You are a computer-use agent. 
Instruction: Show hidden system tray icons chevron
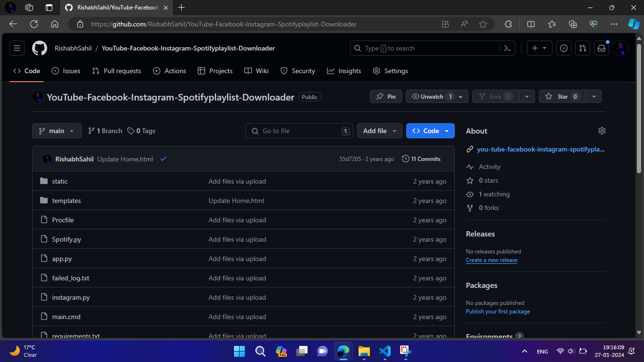[x=525, y=351]
